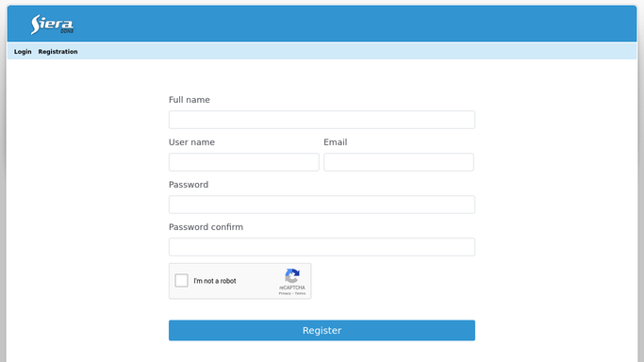Click the Email label text
Viewport: 644px width, 362px height.
(336, 142)
